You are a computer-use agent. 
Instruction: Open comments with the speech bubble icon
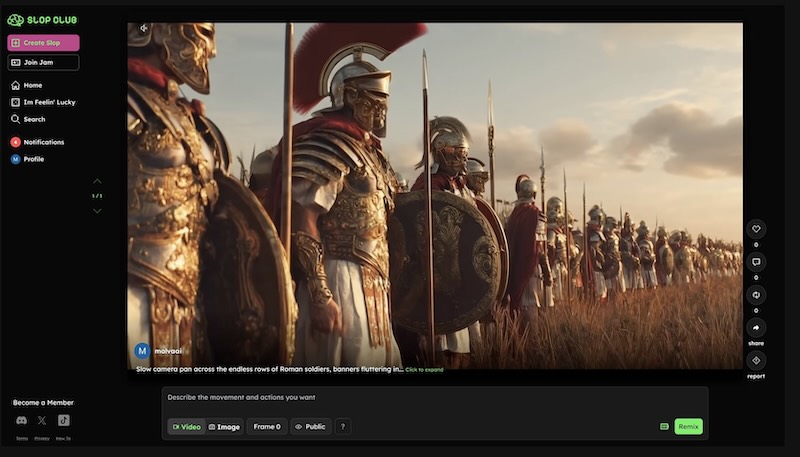[756, 262]
